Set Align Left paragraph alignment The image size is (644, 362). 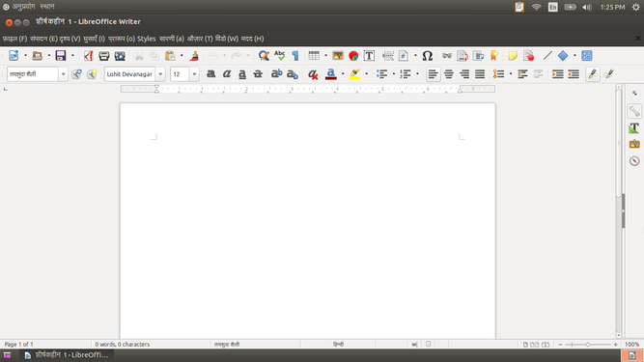(433, 74)
